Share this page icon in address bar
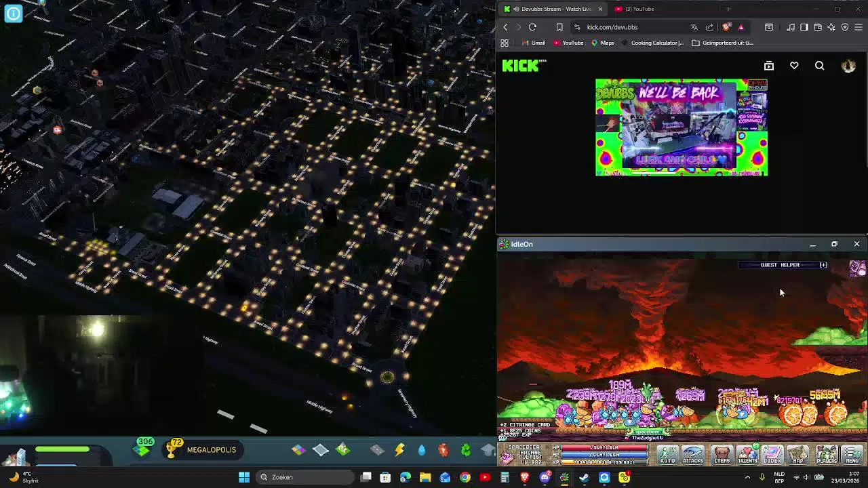 (709, 27)
